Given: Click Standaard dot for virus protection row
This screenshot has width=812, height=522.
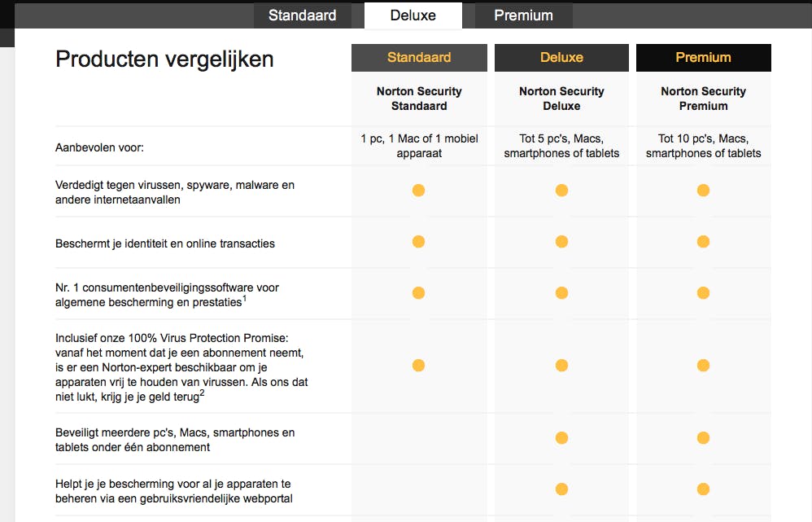Looking at the screenshot, I should [418, 191].
